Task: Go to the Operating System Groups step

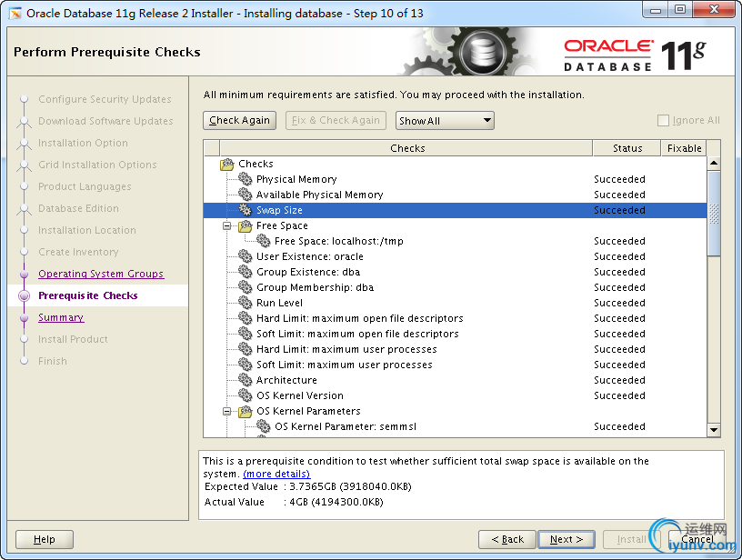Action: click(101, 274)
